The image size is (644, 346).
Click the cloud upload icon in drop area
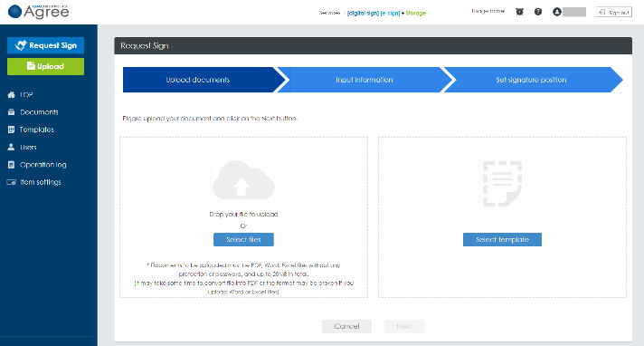pos(243,179)
